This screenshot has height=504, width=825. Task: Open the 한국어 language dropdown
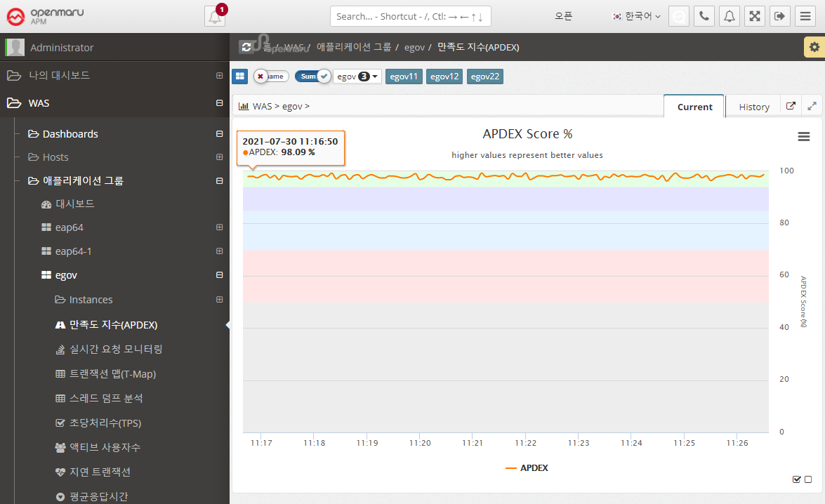tap(636, 16)
